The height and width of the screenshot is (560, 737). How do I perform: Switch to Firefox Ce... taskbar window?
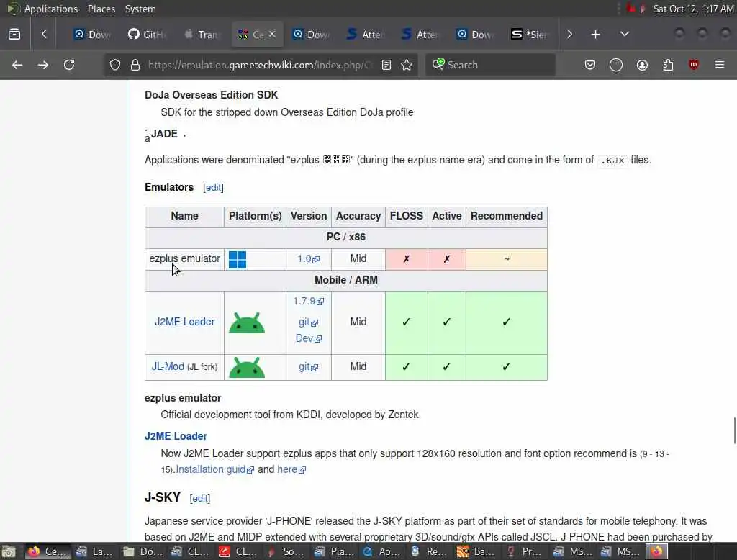[47, 551]
